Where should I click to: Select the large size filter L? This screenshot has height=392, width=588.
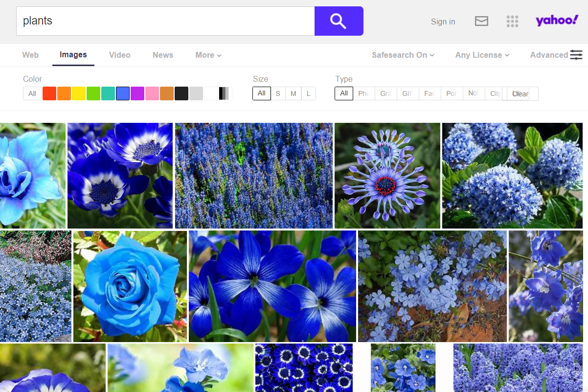(308, 93)
